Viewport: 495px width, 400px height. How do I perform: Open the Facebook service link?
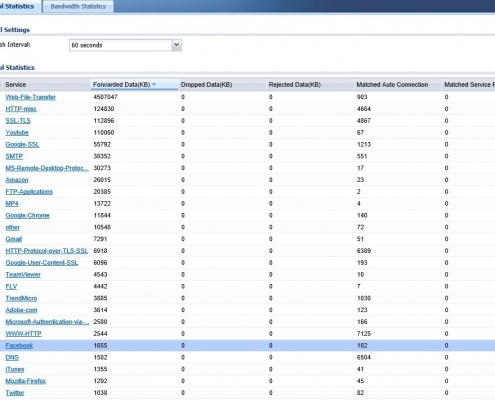[19, 346]
